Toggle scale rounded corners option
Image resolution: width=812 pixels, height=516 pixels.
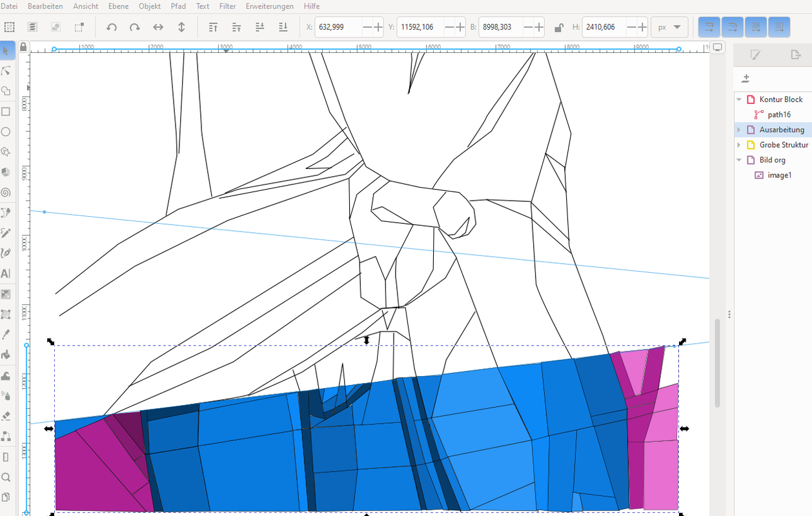pos(733,27)
